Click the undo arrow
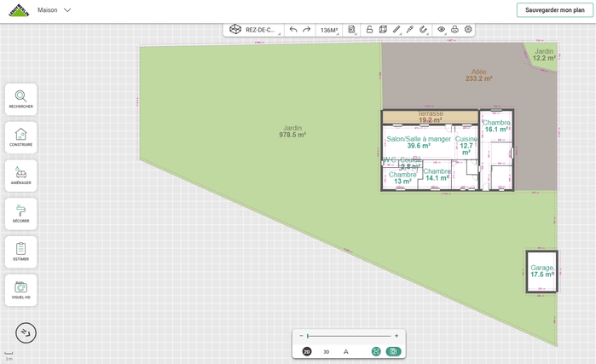Screen dimensions: 596x364 293,30
